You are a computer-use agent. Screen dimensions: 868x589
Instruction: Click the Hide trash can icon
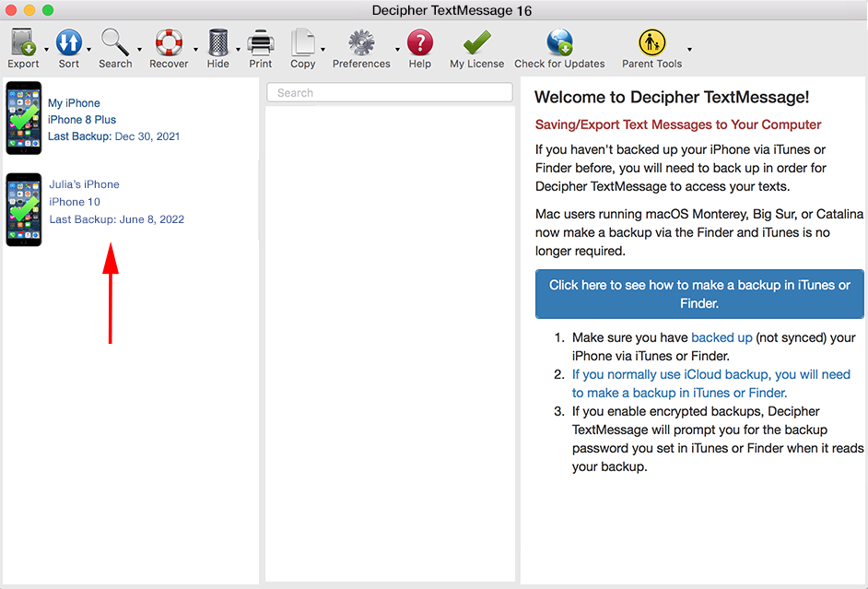point(218,43)
